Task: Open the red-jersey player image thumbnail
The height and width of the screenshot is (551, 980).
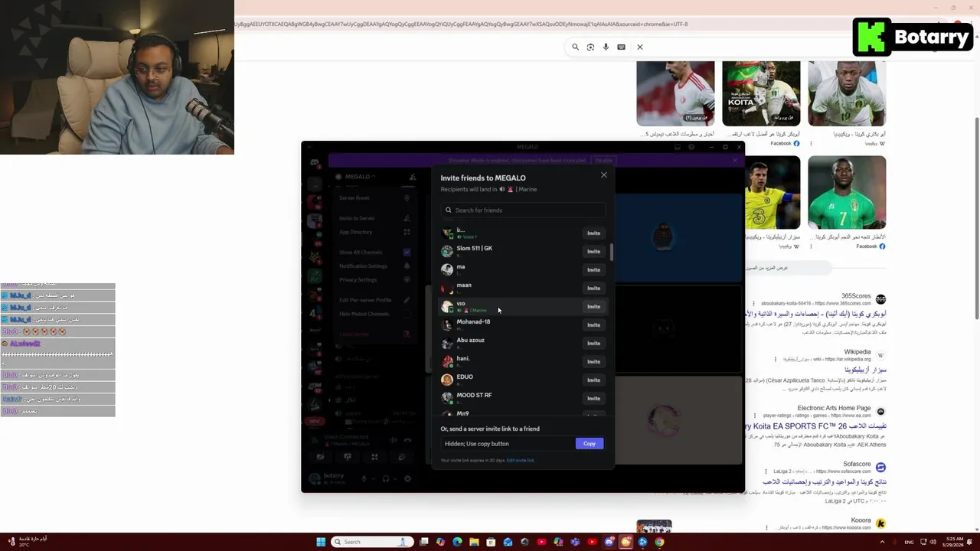Action: [675, 93]
